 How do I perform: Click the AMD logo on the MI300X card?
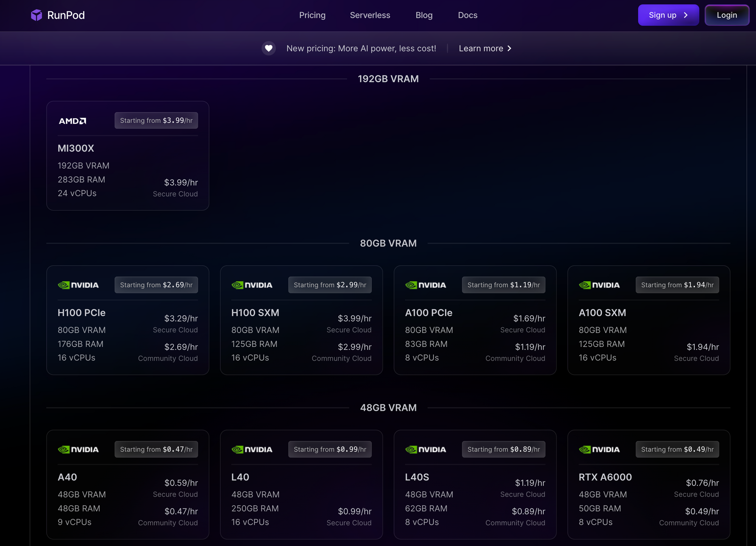[x=73, y=121]
